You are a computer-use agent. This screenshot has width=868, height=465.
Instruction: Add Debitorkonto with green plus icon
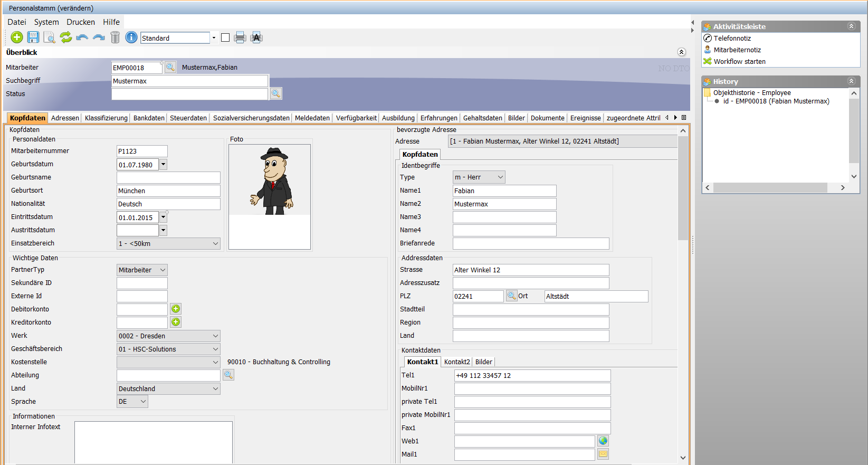(x=176, y=309)
